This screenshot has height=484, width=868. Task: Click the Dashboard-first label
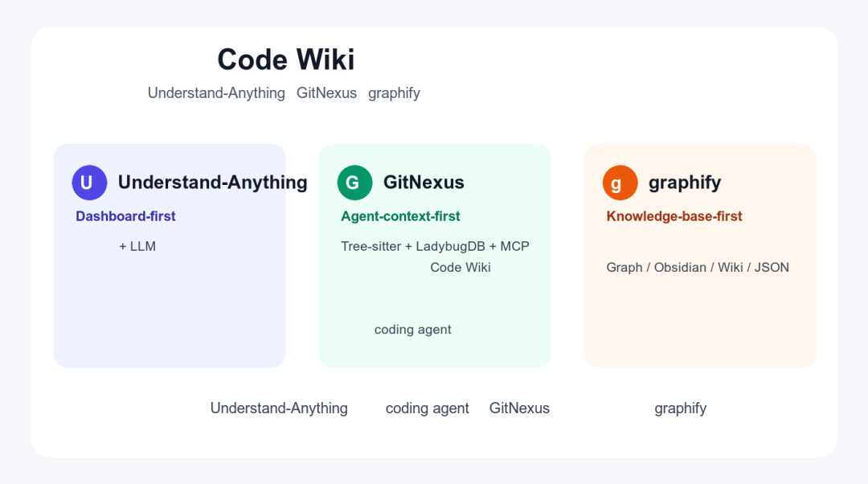[x=125, y=216]
